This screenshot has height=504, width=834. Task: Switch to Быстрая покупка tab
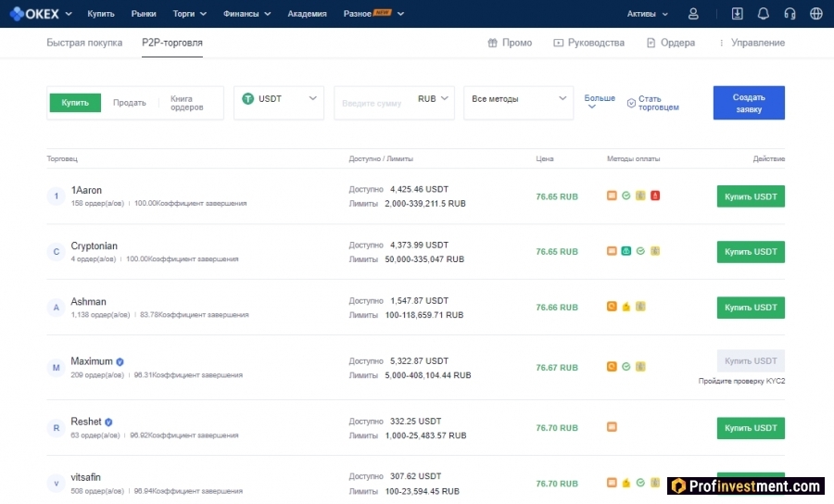[84, 43]
